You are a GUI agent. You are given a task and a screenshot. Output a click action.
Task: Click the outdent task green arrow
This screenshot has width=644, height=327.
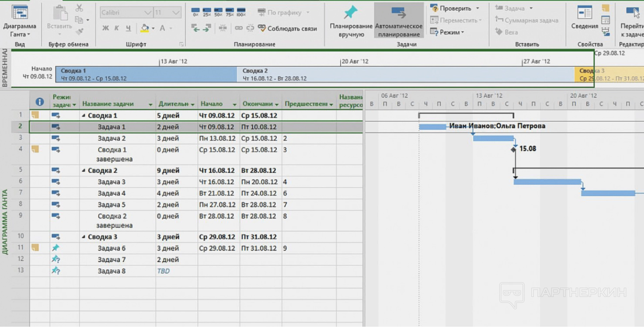(195, 28)
